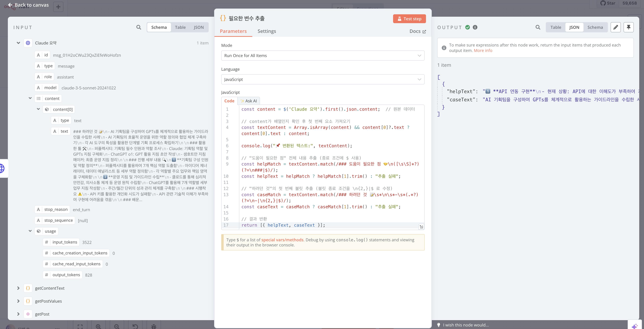Screen dimensions: 644x329
Task: Switch to the Ask AI tab
Action: click(249, 101)
